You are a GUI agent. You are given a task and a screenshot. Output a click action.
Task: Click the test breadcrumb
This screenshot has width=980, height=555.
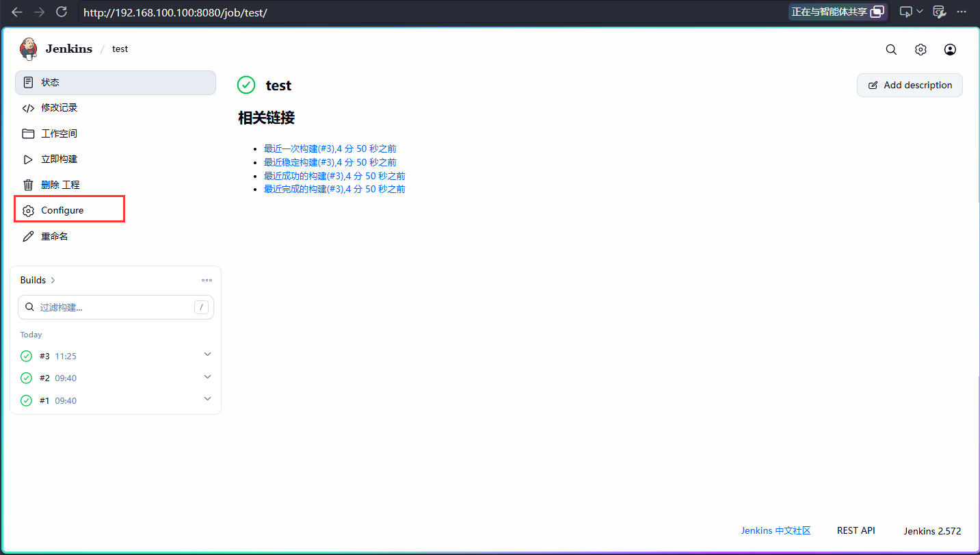point(120,49)
